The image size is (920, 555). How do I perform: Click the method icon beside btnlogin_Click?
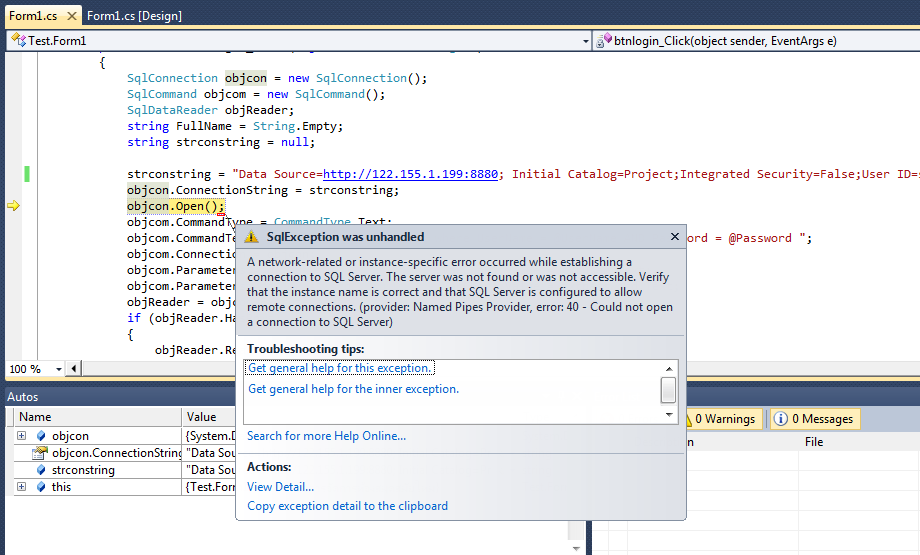[604, 40]
